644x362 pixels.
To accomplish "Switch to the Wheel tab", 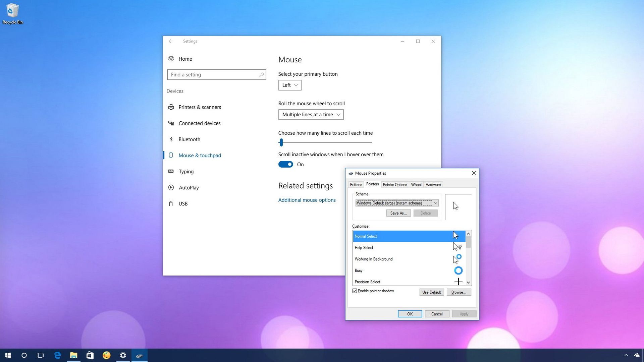I will (416, 184).
